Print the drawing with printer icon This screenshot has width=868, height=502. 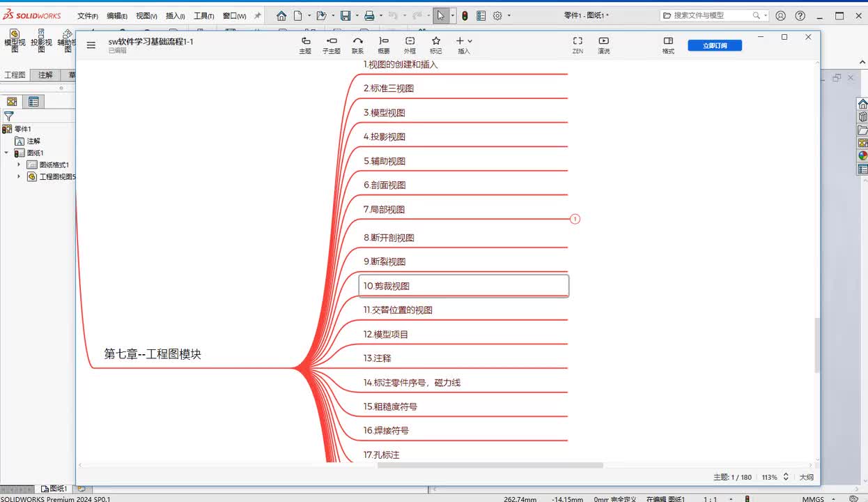point(369,15)
